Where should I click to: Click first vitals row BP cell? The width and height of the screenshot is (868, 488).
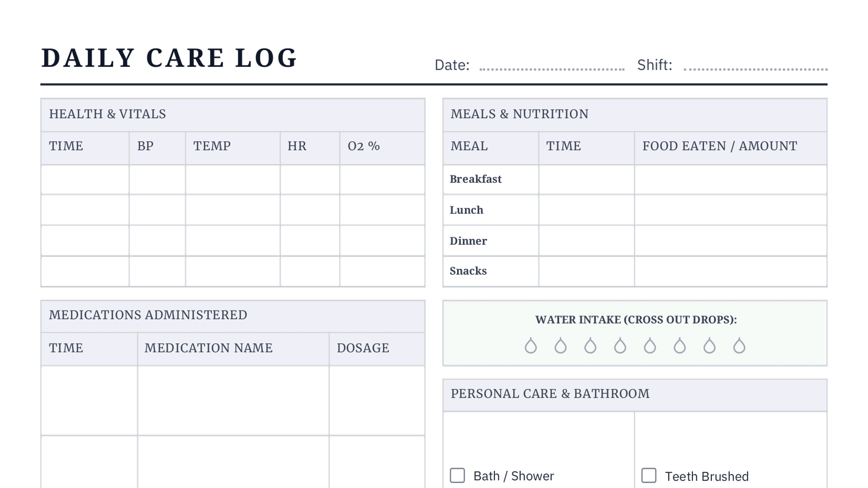click(157, 180)
